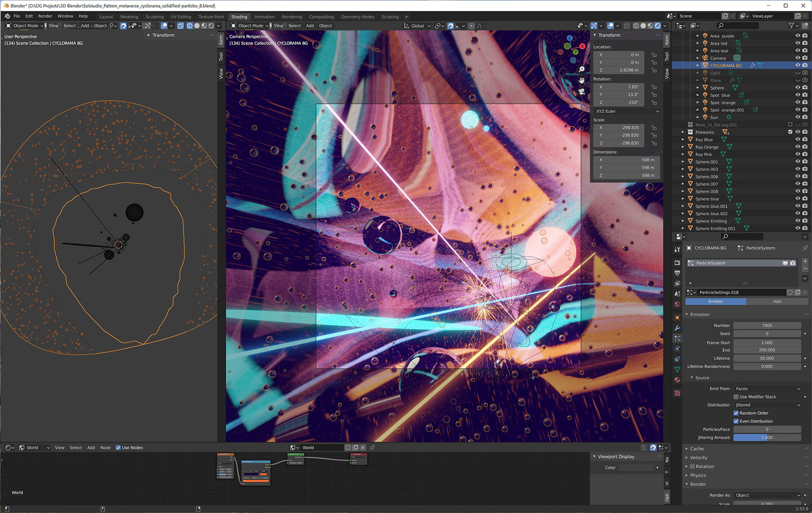
Task: Click the camera view icon in viewport
Action: coord(582,91)
